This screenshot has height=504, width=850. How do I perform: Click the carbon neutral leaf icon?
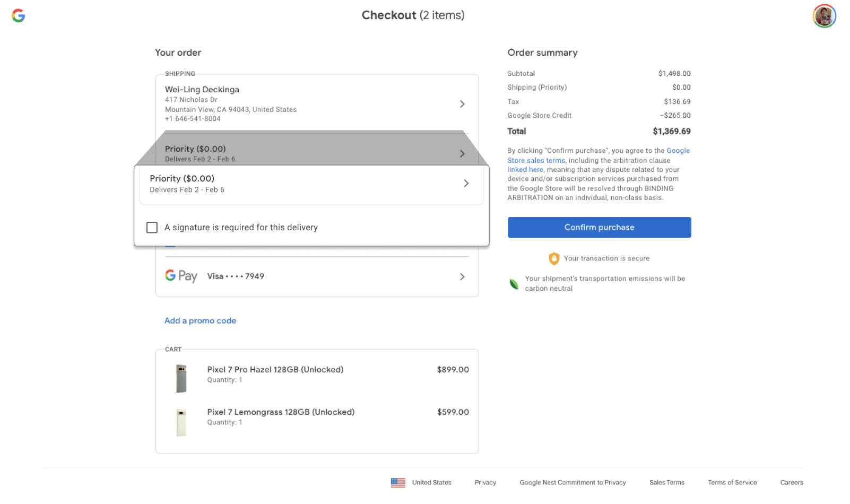pyautogui.click(x=514, y=284)
